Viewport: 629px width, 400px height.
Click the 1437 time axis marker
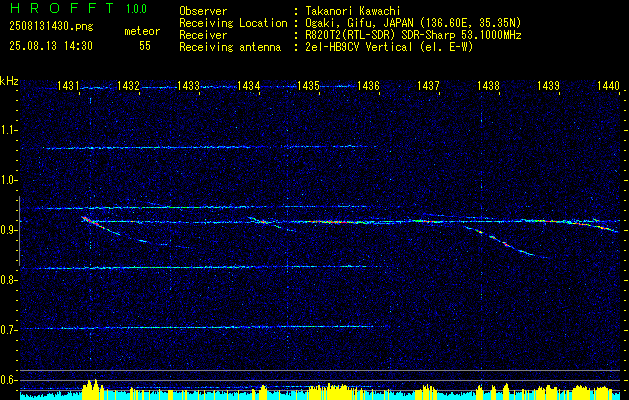[428, 86]
